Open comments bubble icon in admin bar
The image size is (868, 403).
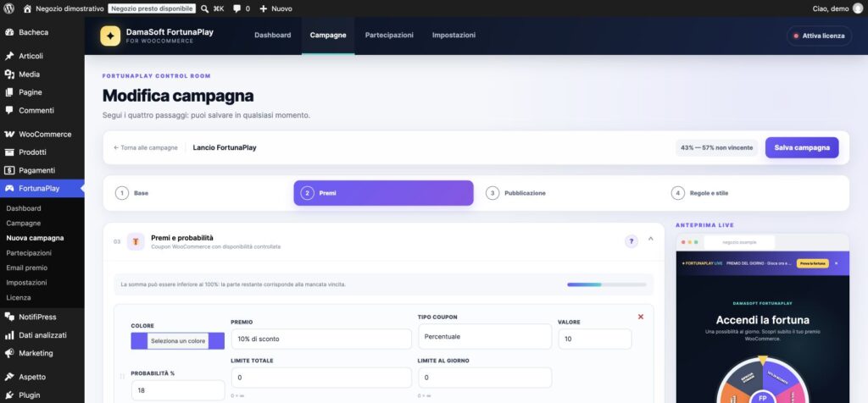tap(237, 8)
